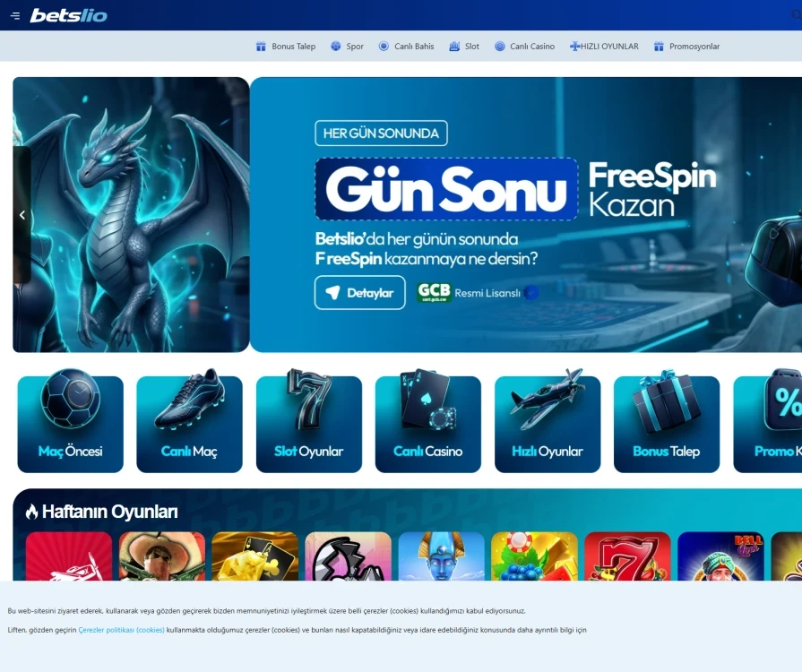
Task: Click the gift icon next to Bonus Talep
Action: click(261, 47)
